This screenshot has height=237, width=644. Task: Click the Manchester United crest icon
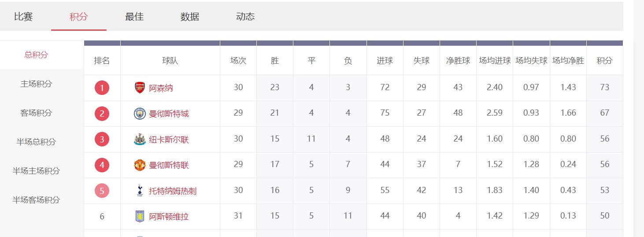click(140, 165)
